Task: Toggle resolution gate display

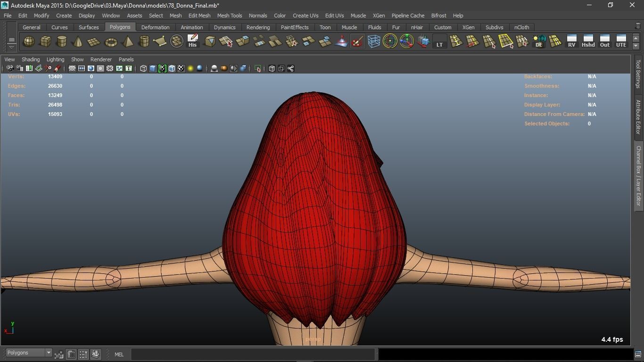Action: (x=91, y=68)
